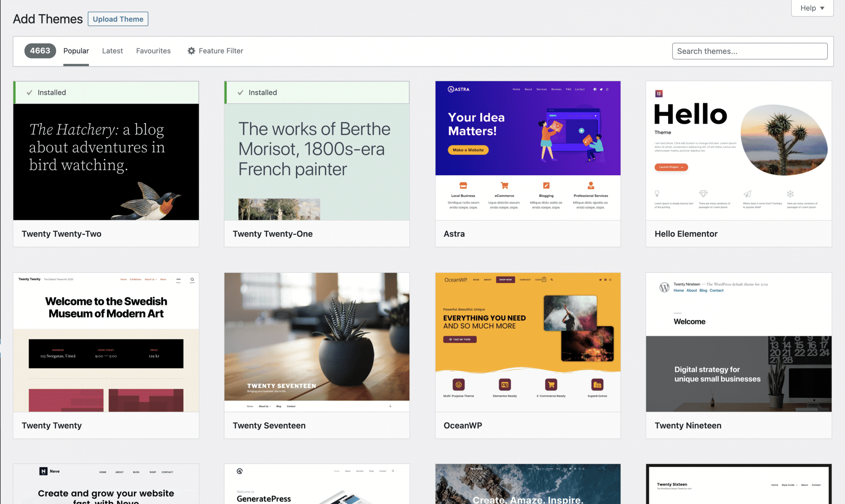The height and width of the screenshot is (504, 845).
Task: Switch to the Latest tab
Action: [x=113, y=51]
